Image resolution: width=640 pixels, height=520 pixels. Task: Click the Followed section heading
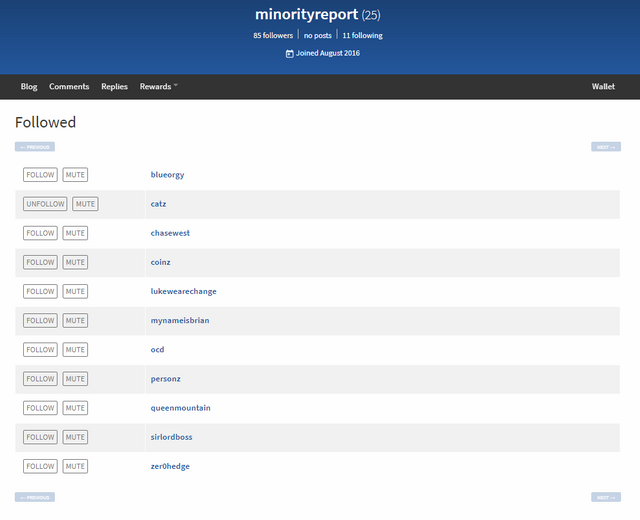coord(45,122)
